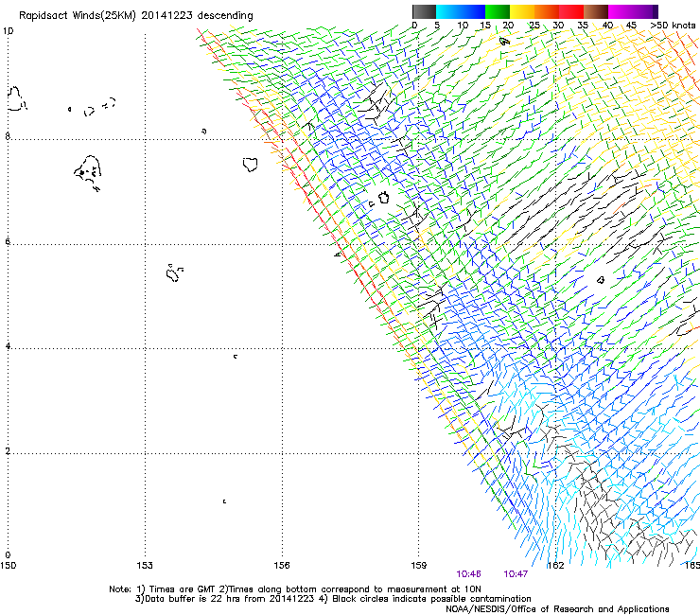The image size is (700, 615).
Task: Click the '40' legend scale label
Action: click(x=607, y=25)
